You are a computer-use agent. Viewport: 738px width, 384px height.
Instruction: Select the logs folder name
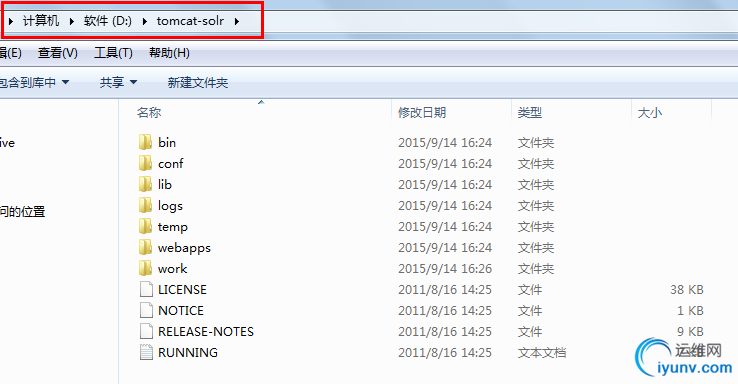pos(170,206)
